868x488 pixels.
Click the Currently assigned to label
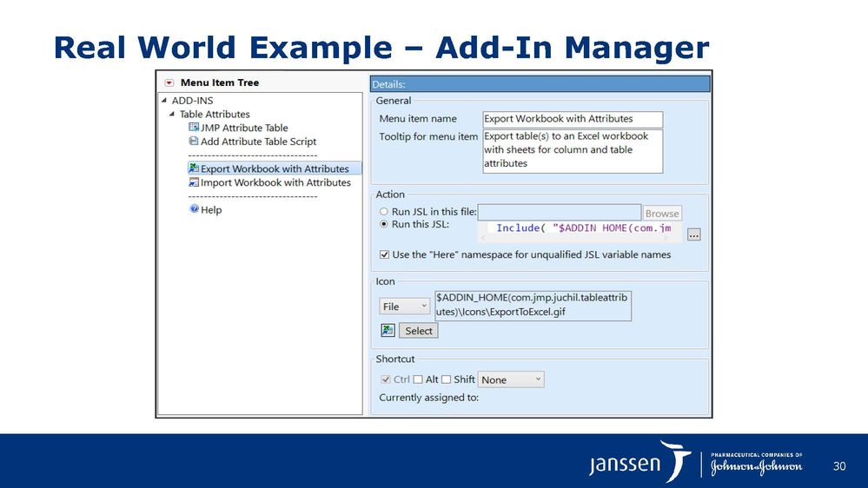tap(428, 398)
